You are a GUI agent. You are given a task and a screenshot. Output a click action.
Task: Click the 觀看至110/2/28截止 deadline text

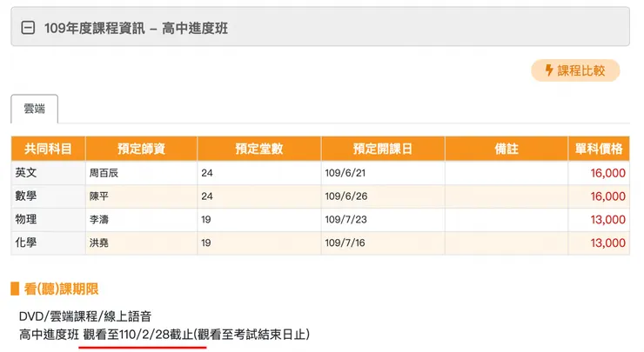coord(138,335)
